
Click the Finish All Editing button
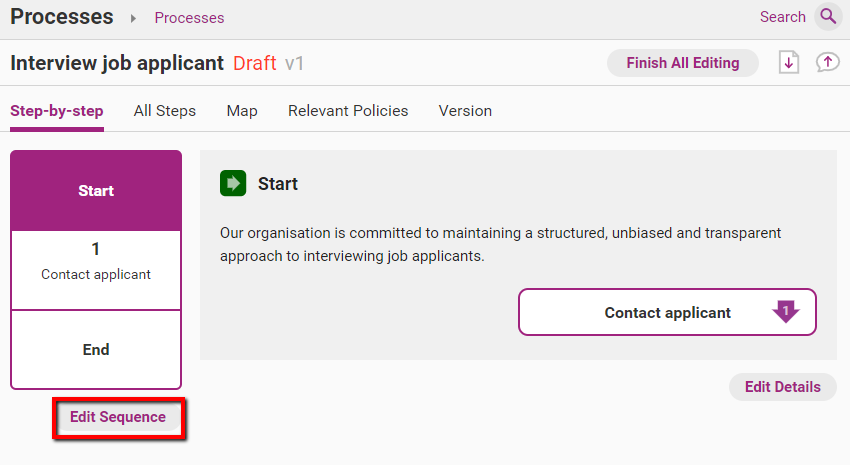[x=682, y=63]
